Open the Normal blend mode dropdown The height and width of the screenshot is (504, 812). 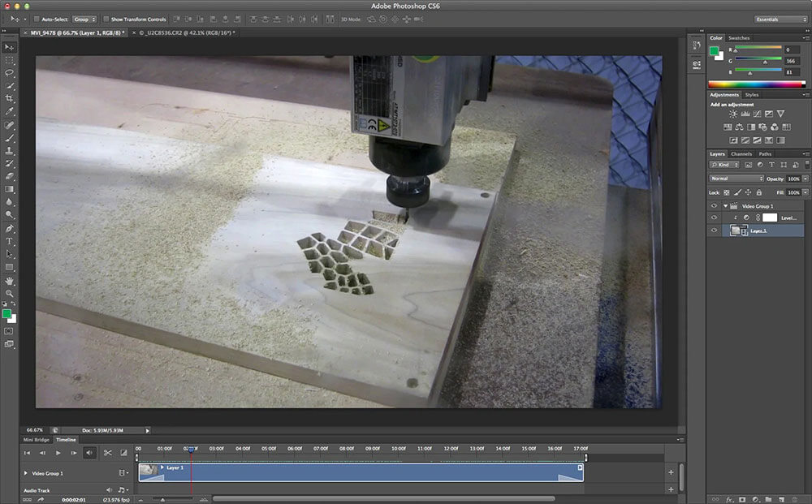click(x=736, y=179)
